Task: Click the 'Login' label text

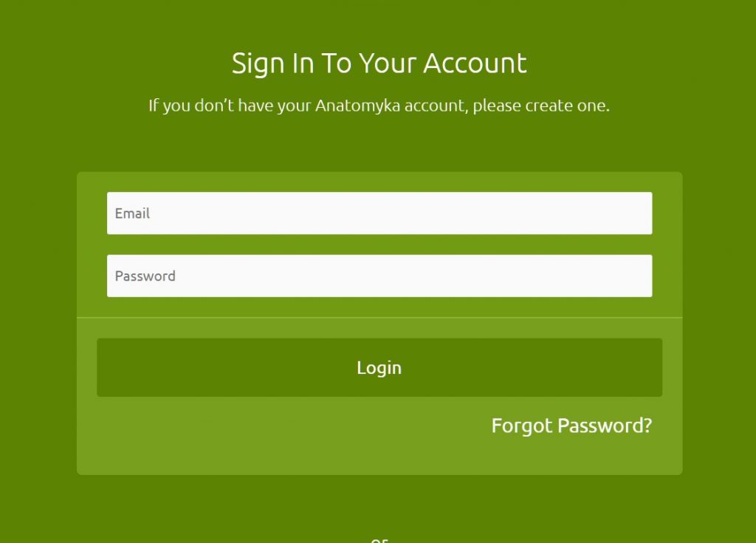Action: pos(379,368)
